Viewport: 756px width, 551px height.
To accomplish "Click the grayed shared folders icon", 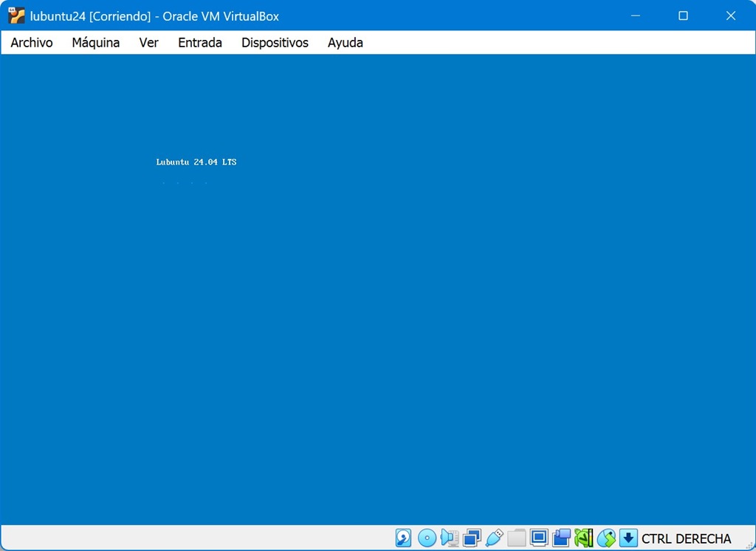I will tap(517, 538).
